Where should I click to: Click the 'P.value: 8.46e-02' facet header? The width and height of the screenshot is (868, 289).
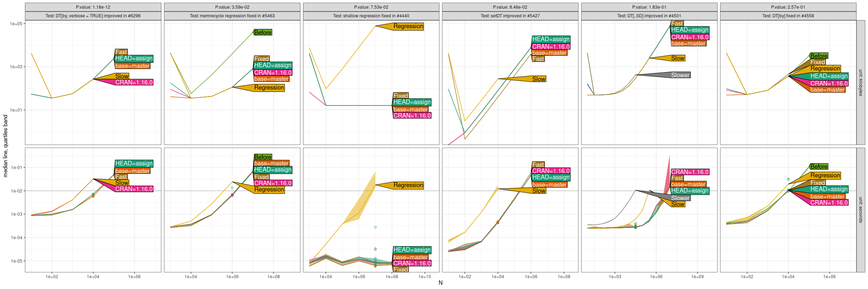[510, 7]
